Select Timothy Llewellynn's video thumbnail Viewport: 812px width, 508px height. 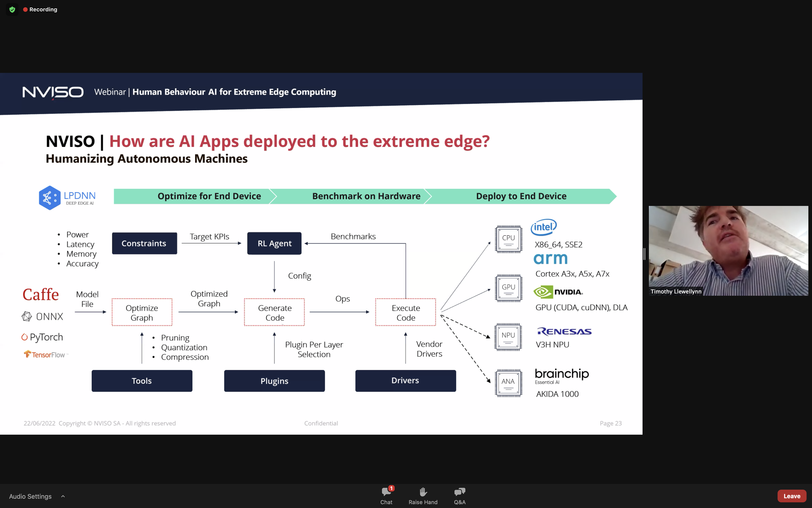[x=728, y=251]
